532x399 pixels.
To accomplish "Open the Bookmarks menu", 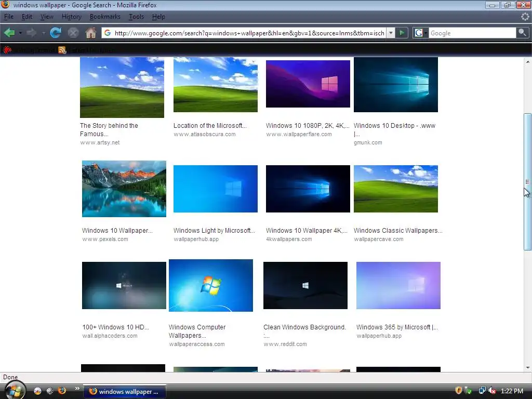I will pyautogui.click(x=105, y=17).
